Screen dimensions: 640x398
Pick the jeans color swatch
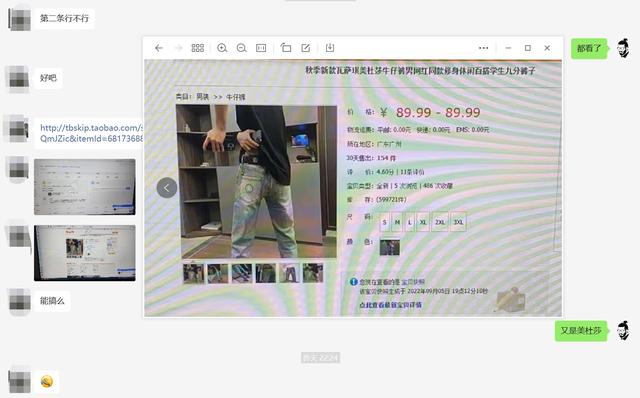click(389, 247)
